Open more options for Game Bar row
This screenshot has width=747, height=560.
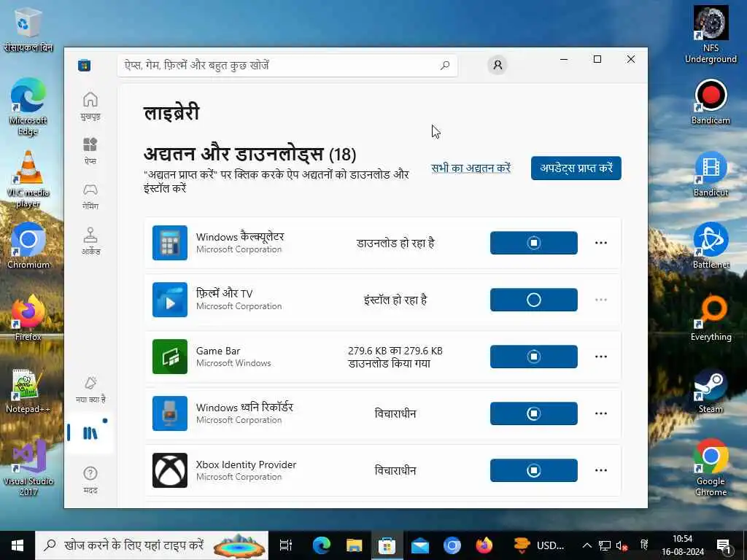[x=601, y=357]
